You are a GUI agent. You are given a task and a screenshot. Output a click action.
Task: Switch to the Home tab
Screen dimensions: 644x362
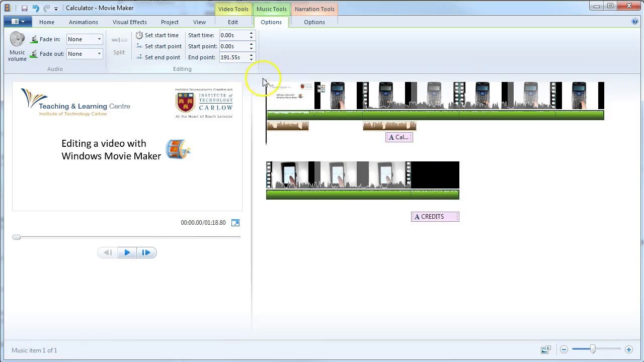(x=47, y=22)
